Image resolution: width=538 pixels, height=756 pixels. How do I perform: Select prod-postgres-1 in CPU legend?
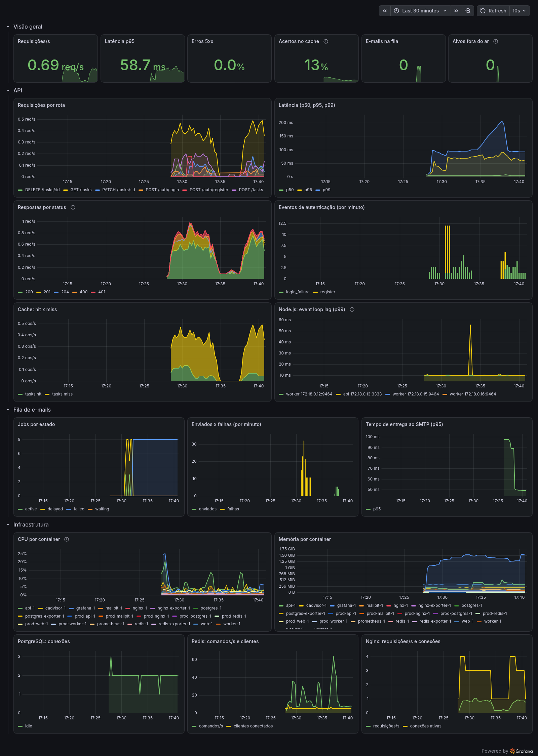(195, 616)
